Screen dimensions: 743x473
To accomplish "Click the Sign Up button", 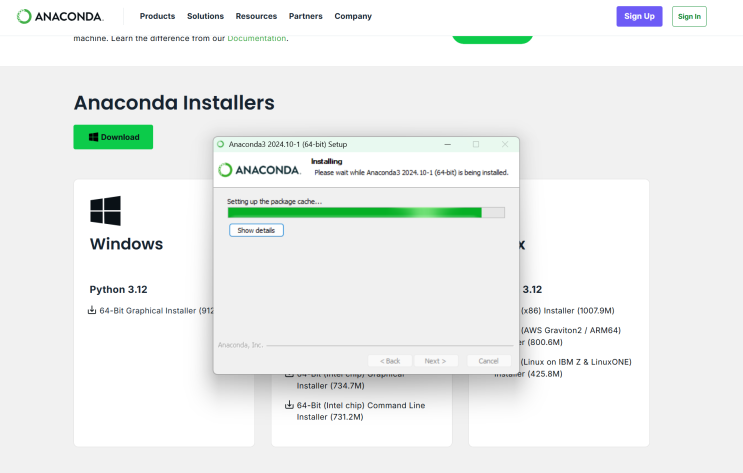I will point(639,16).
